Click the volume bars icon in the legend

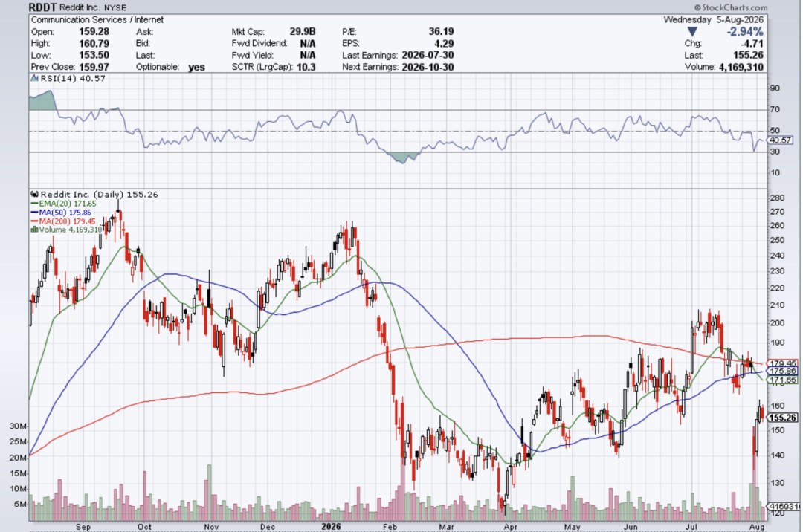click(x=34, y=230)
